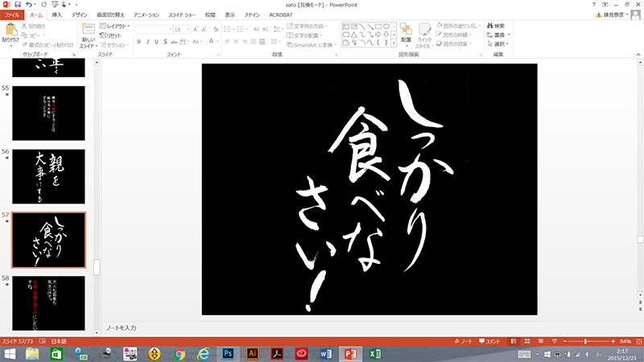Screen dimensions: 644x362
Task: Fit the slide to the current window
Action: [x=637, y=342]
